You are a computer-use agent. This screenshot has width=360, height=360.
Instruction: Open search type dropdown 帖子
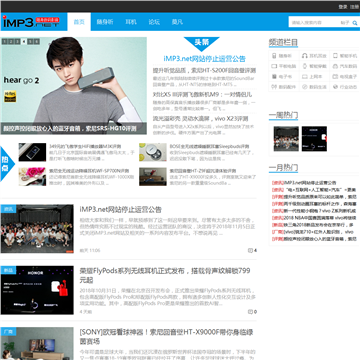(345, 23)
